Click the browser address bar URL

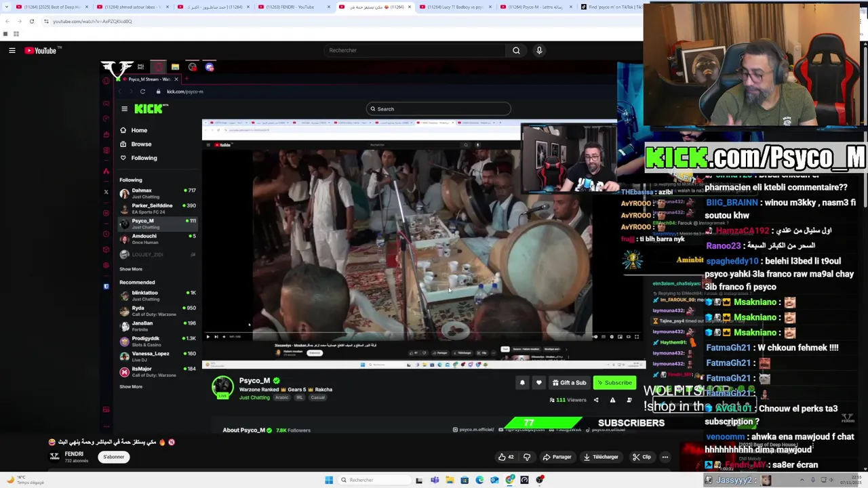pyautogui.click(x=92, y=21)
